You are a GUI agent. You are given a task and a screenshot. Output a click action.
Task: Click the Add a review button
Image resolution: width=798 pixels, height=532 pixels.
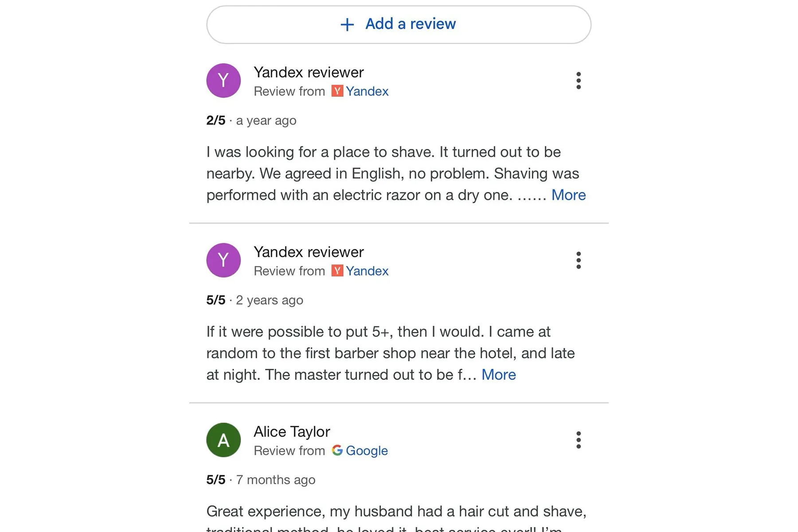click(x=399, y=24)
